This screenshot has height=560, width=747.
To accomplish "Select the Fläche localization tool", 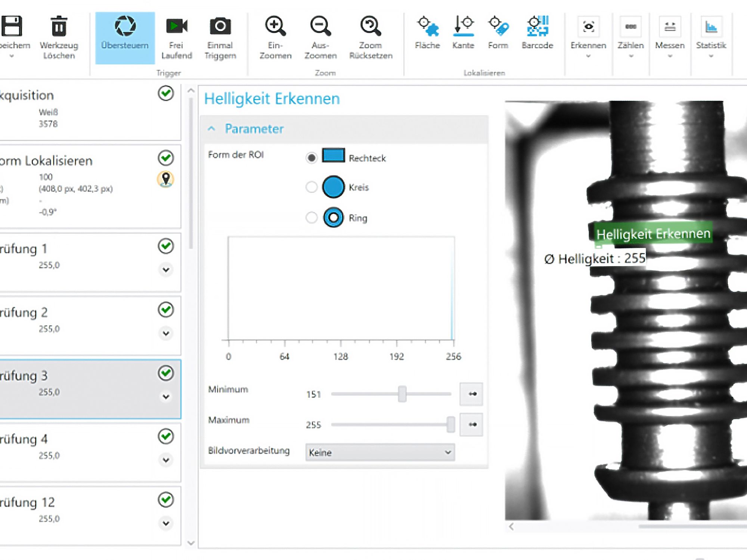I will pyautogui.click(x=428, y=33).
